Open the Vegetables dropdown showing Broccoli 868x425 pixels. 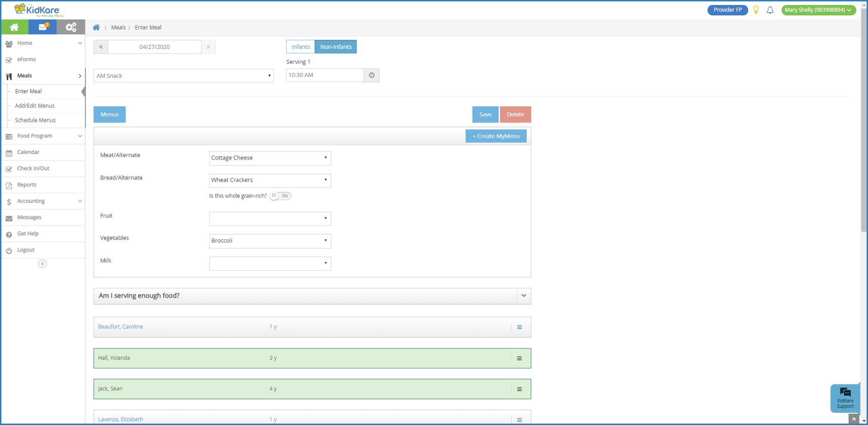(x=270, y=241)
